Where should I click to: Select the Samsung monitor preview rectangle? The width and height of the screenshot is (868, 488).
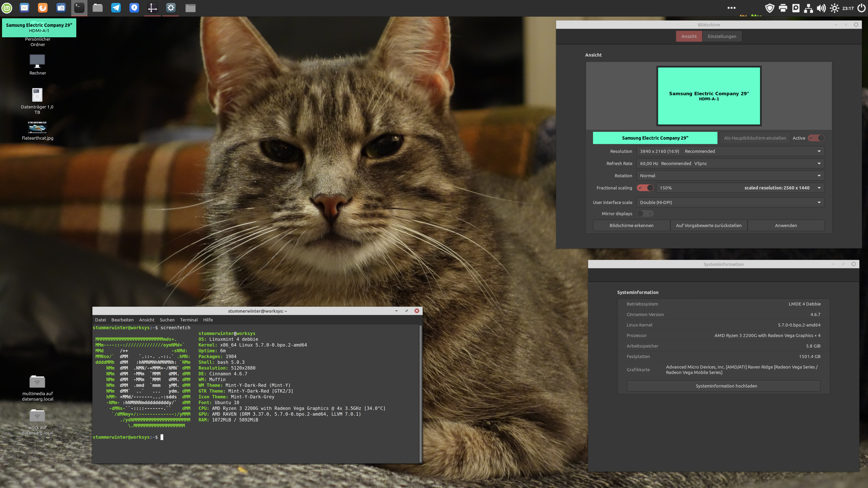point(709,96)
